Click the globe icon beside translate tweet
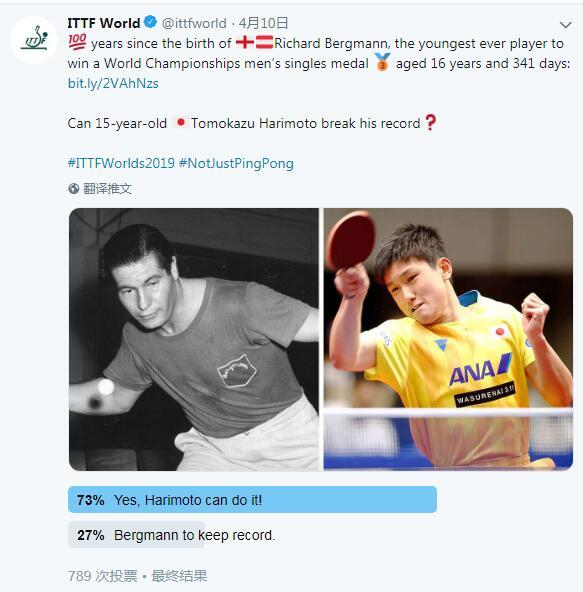This screenshot has width=583, height=592. [x=74, y=188]
